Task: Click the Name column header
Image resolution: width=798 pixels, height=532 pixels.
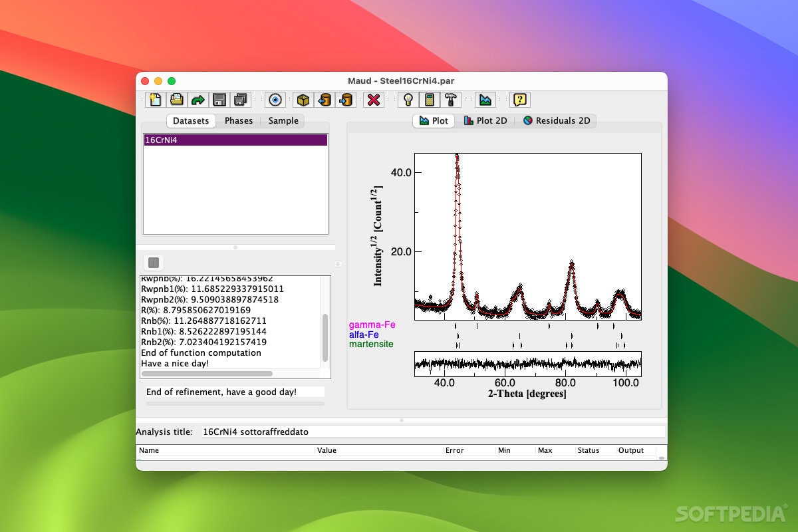Action: (226, 450)
